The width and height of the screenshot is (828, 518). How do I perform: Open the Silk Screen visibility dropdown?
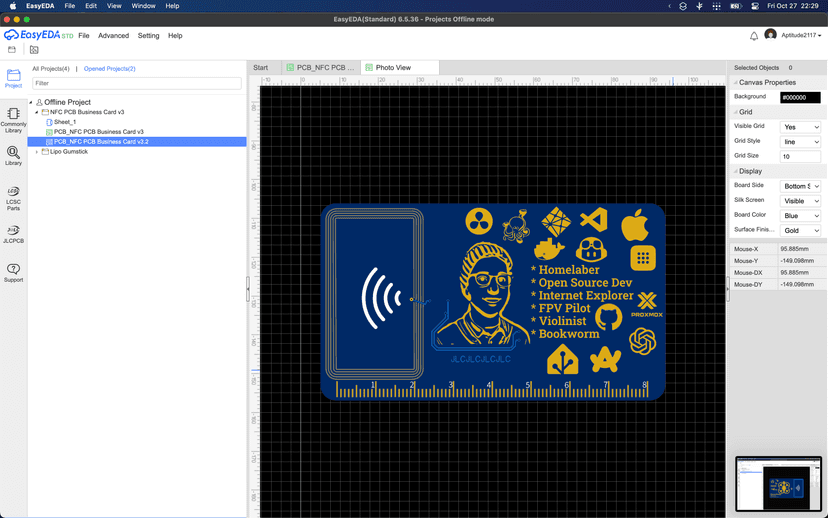(x=800, y=201)
